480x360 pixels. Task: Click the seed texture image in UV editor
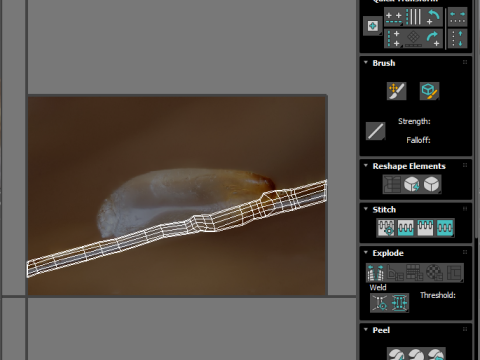click(x=177, y=195)
